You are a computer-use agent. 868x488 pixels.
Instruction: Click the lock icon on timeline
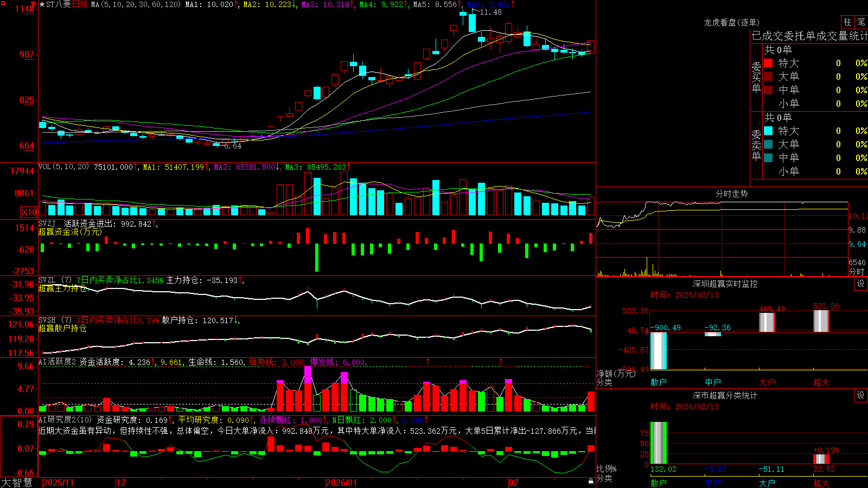591,481
